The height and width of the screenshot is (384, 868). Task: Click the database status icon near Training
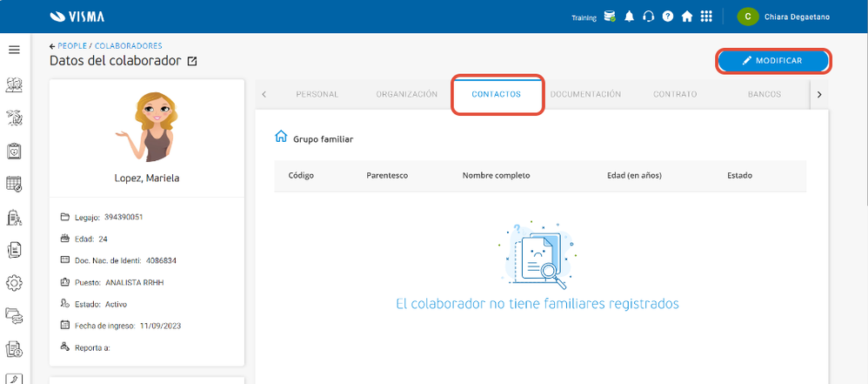click(610, 17)
